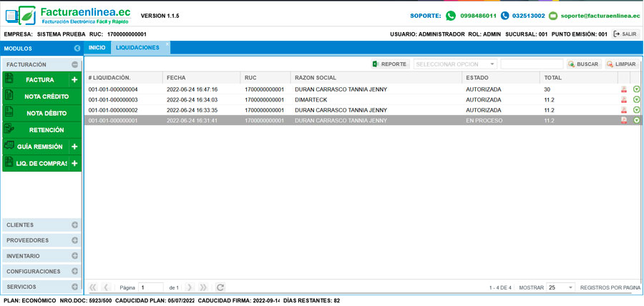Collapse the Modulos sidebar arrow
The image size is (644, 306).
tap(77, 49)
